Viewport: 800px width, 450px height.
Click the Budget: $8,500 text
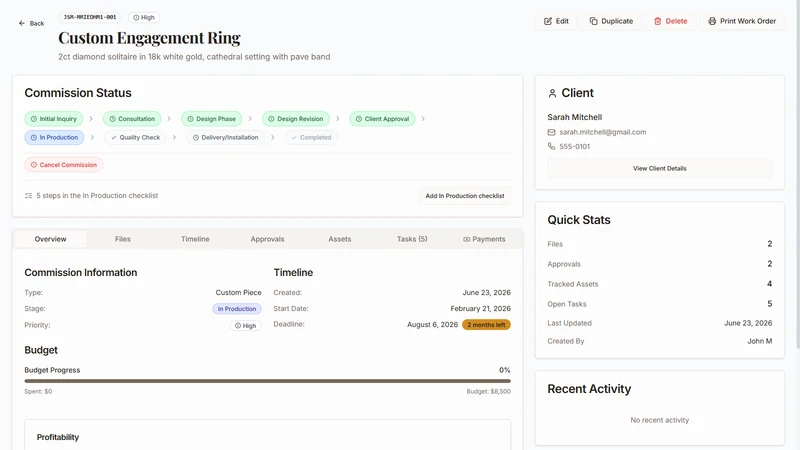click(x=488, y=392)
